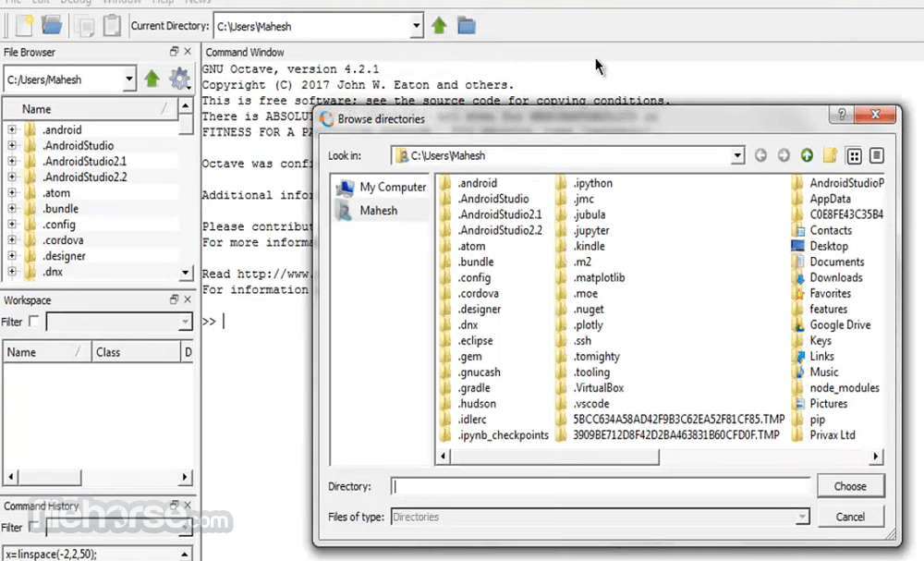Click the Paste clipboard toolbar icon
The height and width of the screenshot is (561, 924).
pyautogui.click(x=112, y=25)
